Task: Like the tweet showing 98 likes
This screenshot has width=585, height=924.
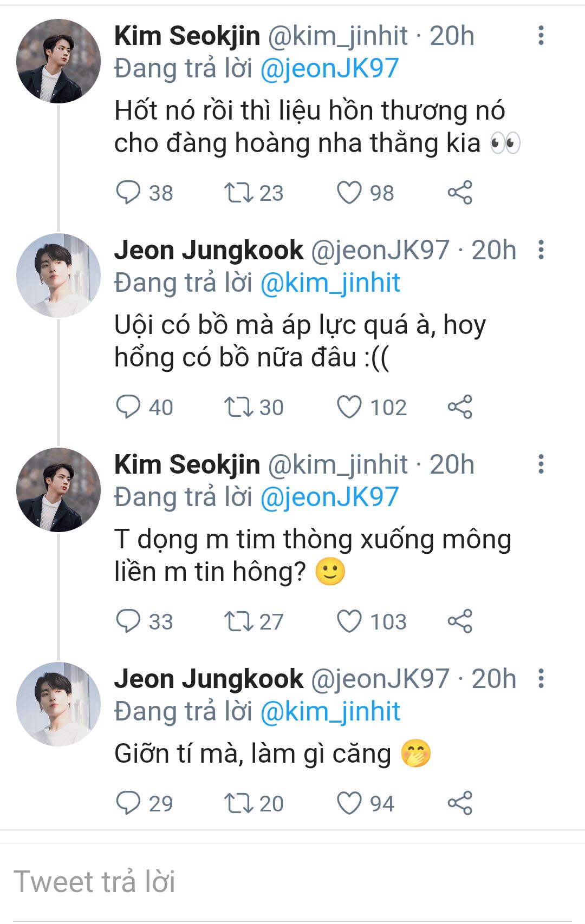Action: (349, 193)
